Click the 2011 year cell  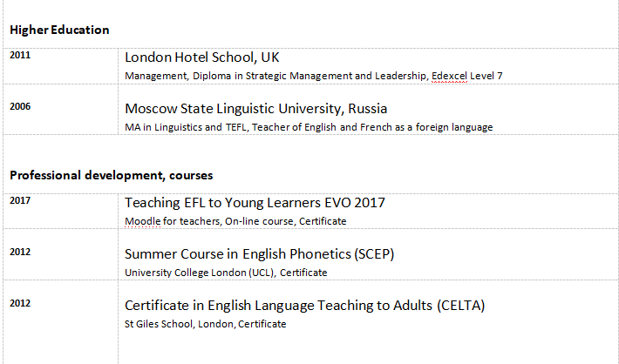tap(20, 55)
